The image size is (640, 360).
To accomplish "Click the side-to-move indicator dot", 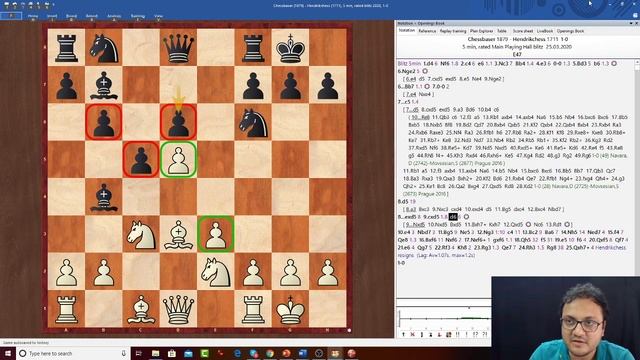I will (349, 330).
